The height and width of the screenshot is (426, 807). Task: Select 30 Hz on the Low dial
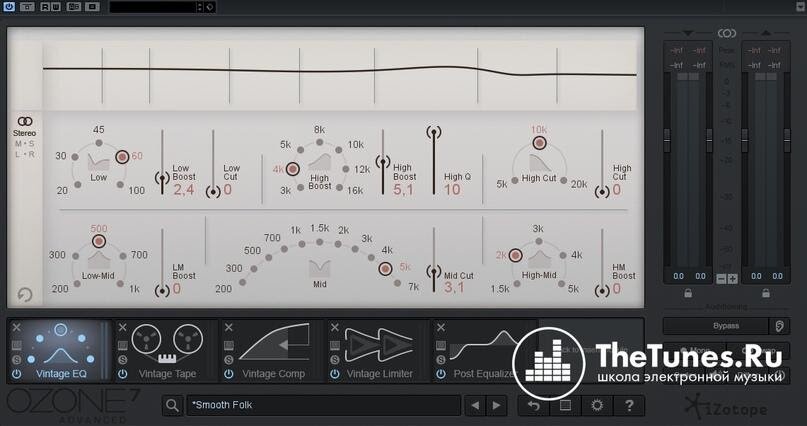[x=75, y=156]
